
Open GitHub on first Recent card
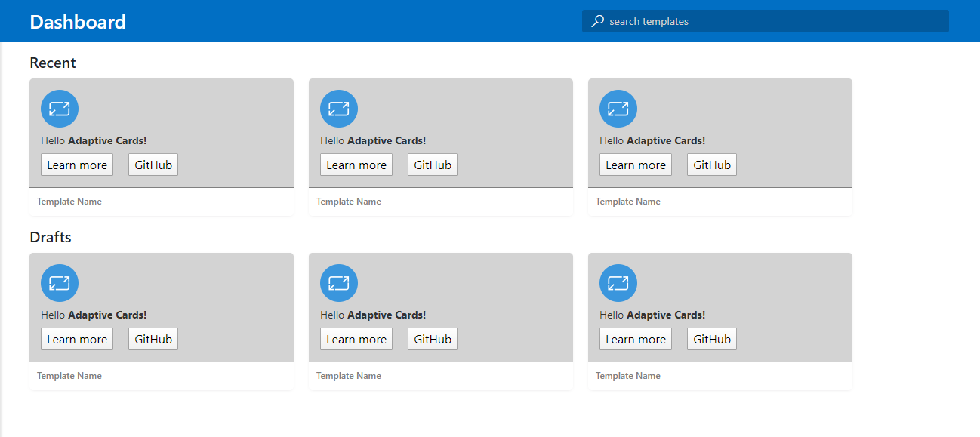(x=153, y=165)
